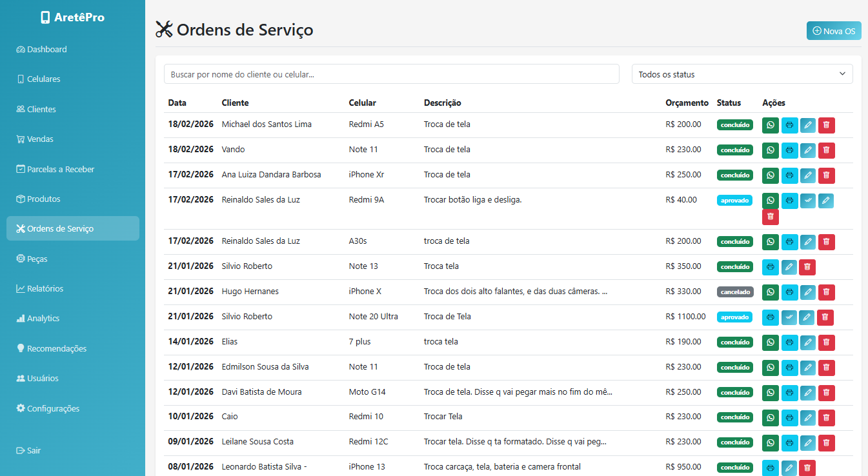
Task: Delete Hugo Hernanes' iPhone X order
Action: [826, 292]
